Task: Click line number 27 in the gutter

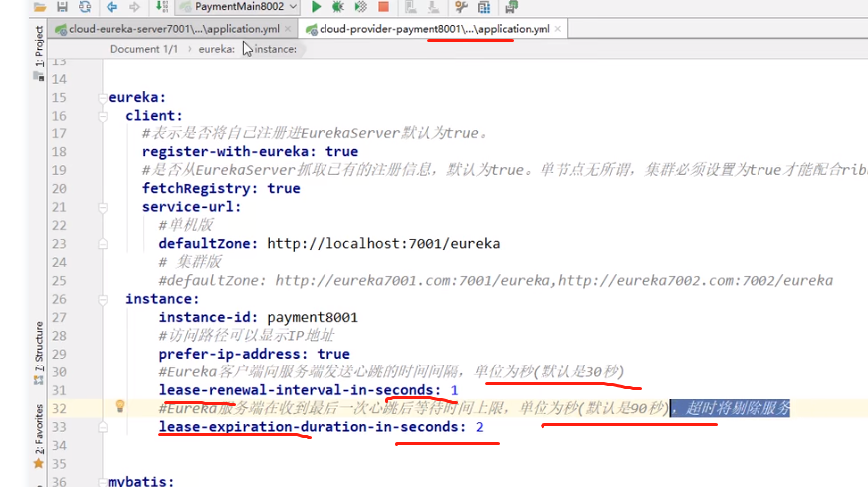Action: tap(59, 318)
